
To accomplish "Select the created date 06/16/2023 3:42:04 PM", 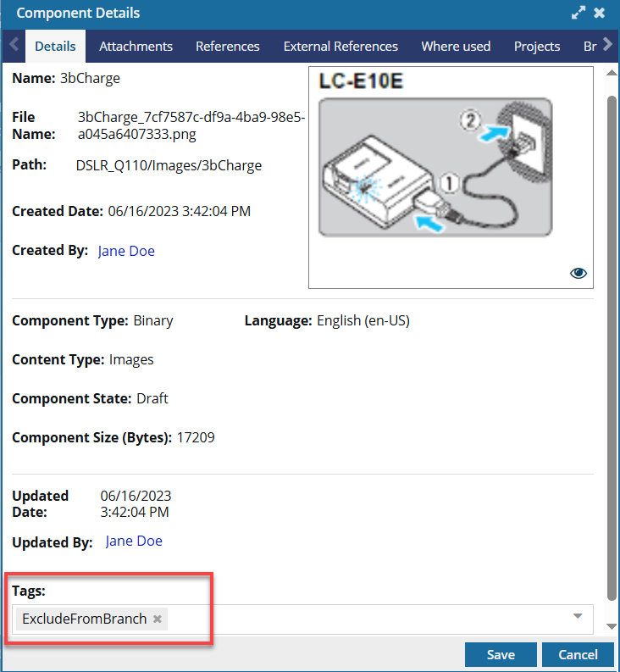I will point(179,211).
